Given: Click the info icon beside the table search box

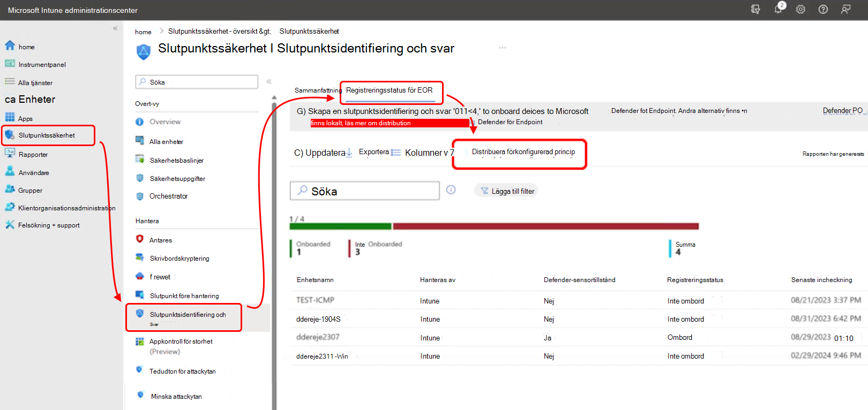Looking at the screenshot, I should [451, 189].
